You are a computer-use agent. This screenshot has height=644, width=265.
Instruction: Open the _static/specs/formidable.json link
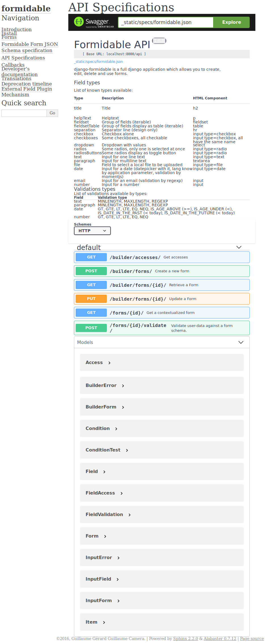click(98, 61)
